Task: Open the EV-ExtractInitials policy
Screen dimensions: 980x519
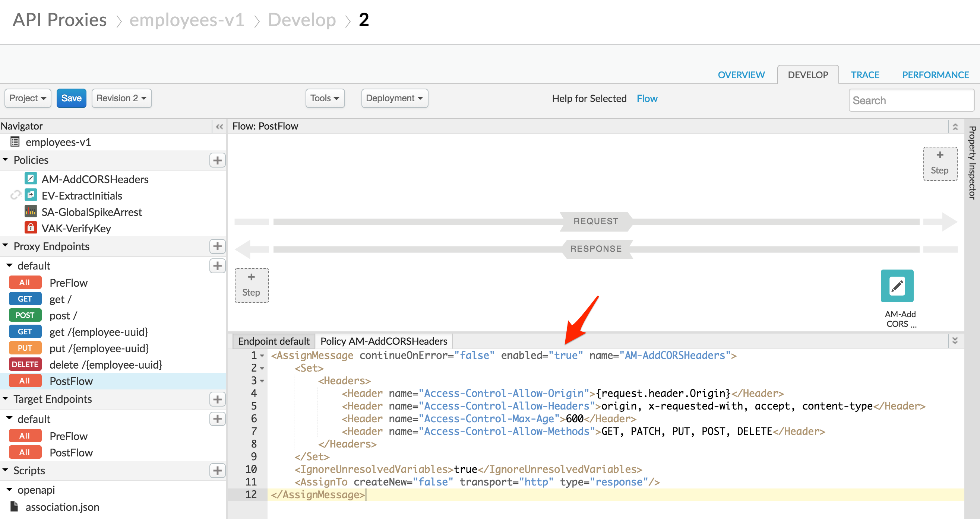Action: 82,195
